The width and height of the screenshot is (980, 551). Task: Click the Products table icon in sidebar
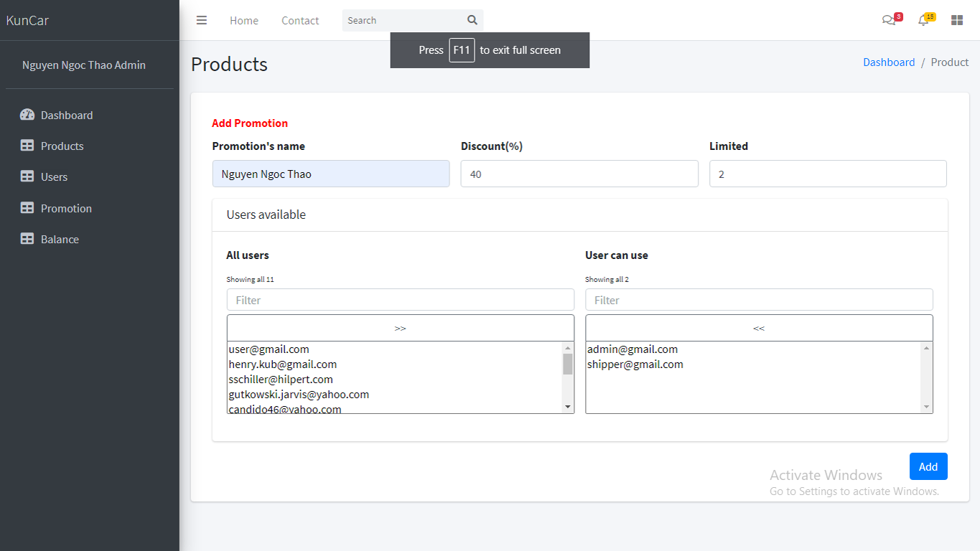coord(27,146)
